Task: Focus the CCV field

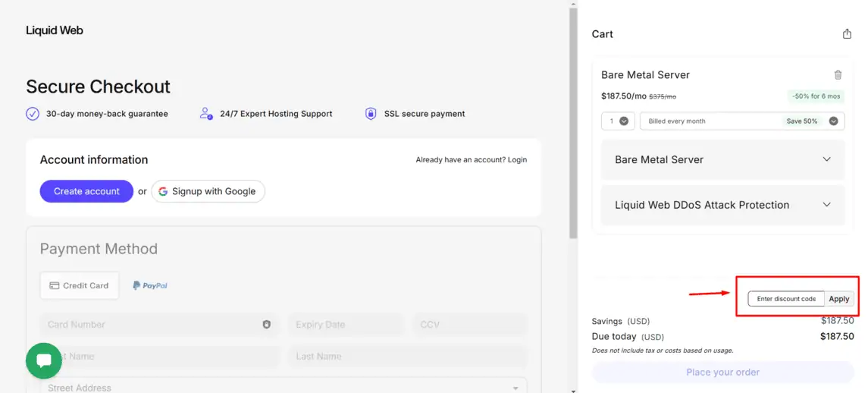Action: point(470,324)
